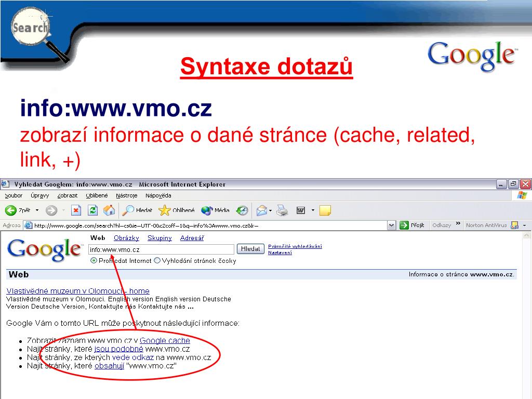
Task: Open the Soubor menu
Action: point(14,195)
